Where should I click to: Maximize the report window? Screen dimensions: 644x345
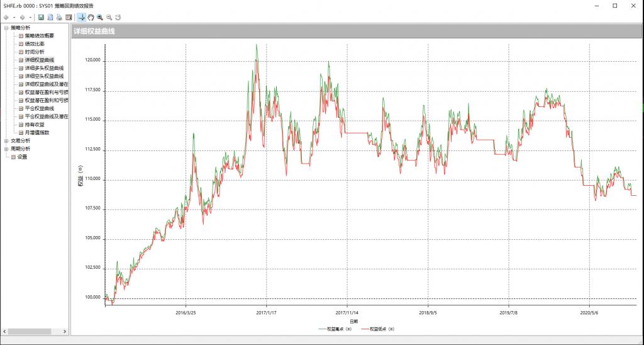[615, 6]
